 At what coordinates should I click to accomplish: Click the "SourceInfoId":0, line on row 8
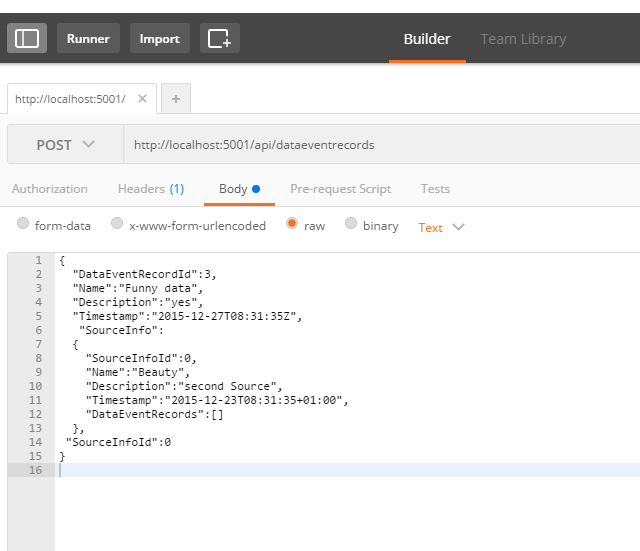pos(141,358)
